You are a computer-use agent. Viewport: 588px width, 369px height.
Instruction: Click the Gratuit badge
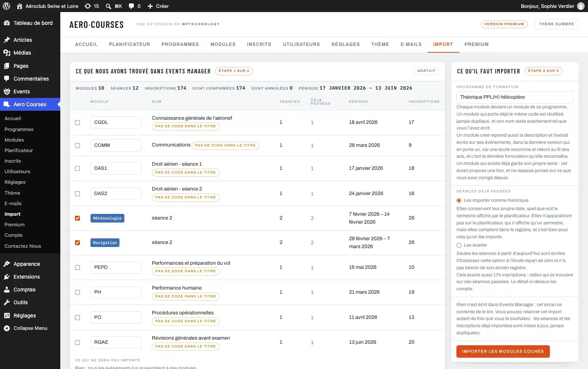[426, 71]
